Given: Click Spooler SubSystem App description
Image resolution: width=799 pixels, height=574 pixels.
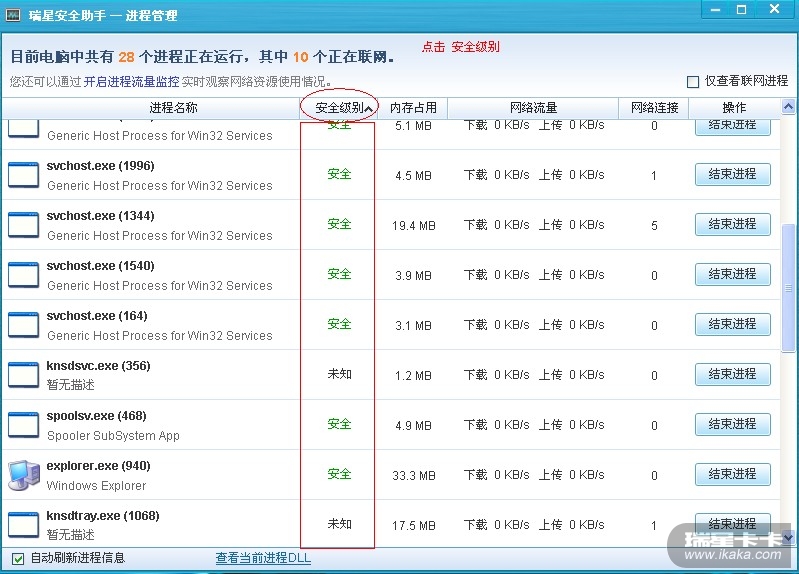Looking at the screenshot, I should [113, 436].
